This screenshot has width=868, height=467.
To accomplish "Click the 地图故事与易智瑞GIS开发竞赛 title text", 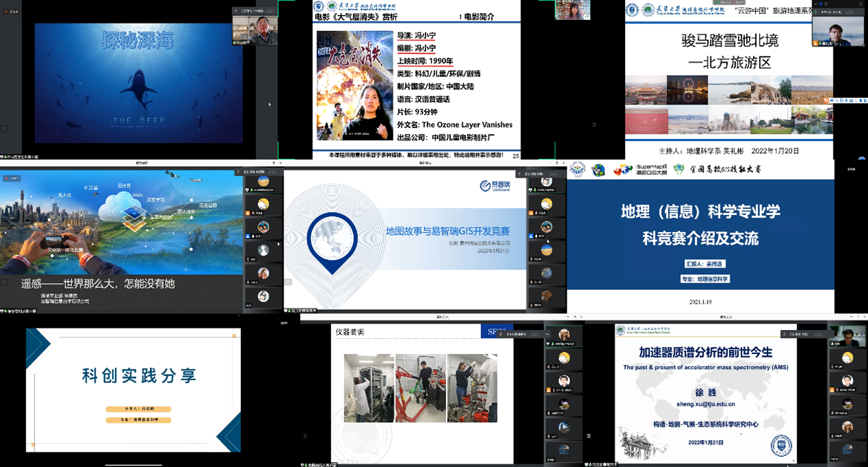I will coord(447,231).
